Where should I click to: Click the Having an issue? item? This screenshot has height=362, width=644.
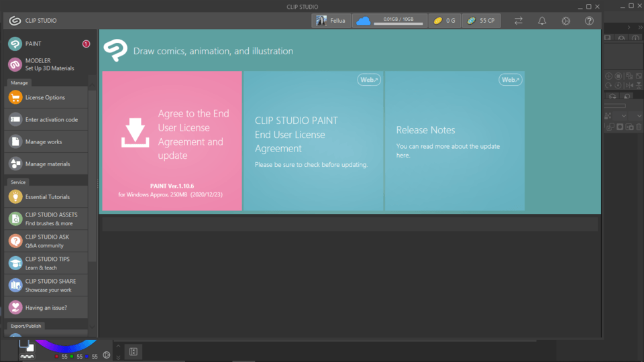point(46,307)
